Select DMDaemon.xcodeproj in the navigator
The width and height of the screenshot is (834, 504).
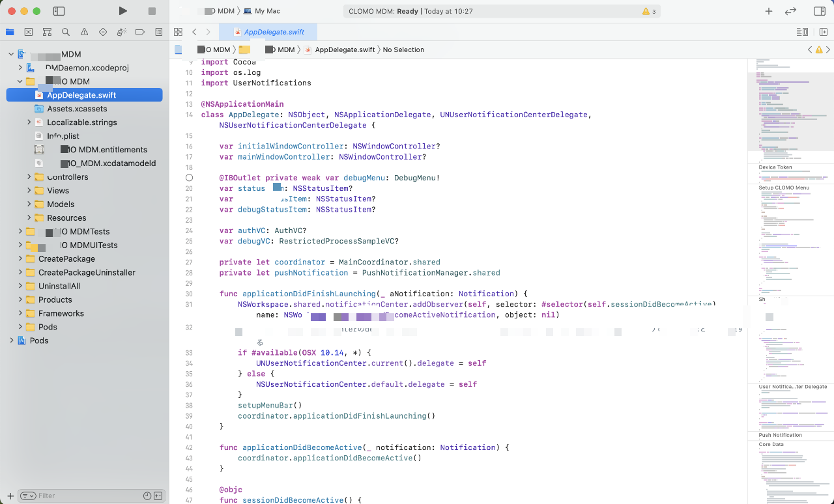78,68
